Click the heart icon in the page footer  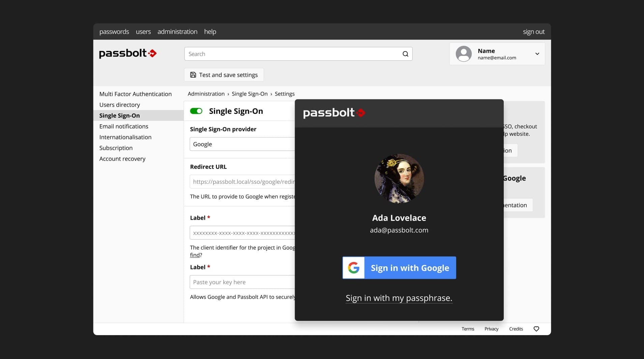(536, 329)
